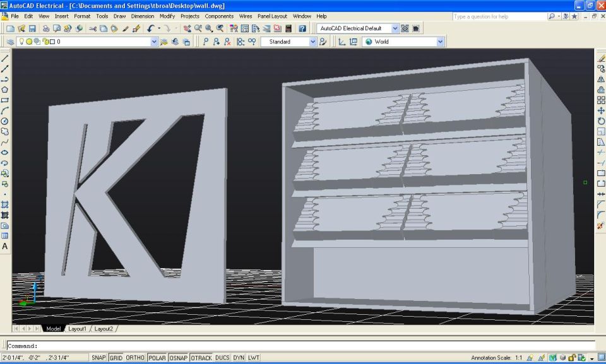The height and width of the screenshot is (364, 606).
Task: Open the Panel Layout menu
Action: (x=272, y=16)
